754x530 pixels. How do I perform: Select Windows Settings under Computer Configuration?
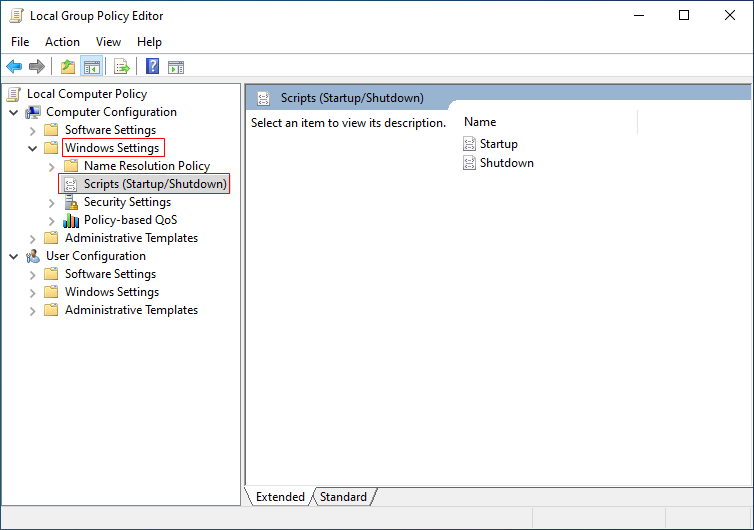point(112,148)
